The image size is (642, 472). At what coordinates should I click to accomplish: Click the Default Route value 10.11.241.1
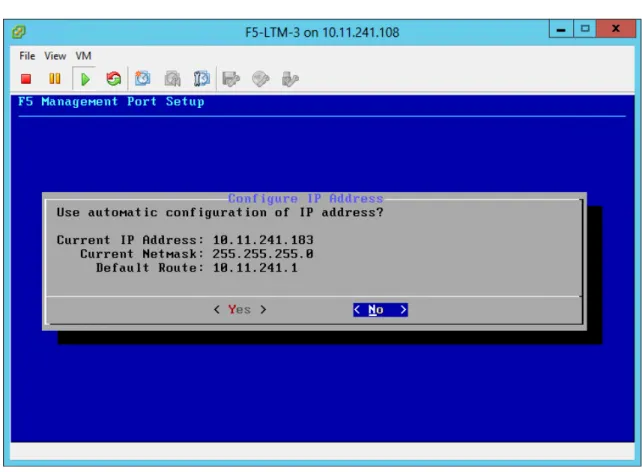point(255,268)
